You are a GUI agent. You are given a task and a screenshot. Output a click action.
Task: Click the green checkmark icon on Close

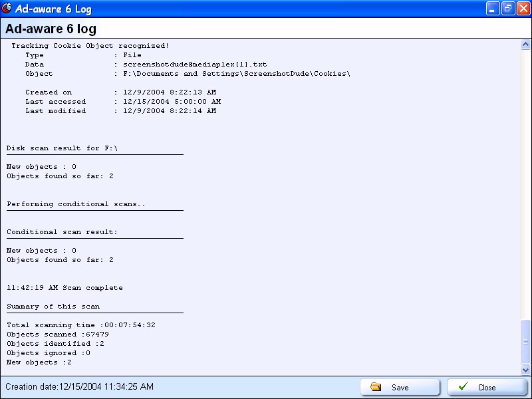(463, 386)
